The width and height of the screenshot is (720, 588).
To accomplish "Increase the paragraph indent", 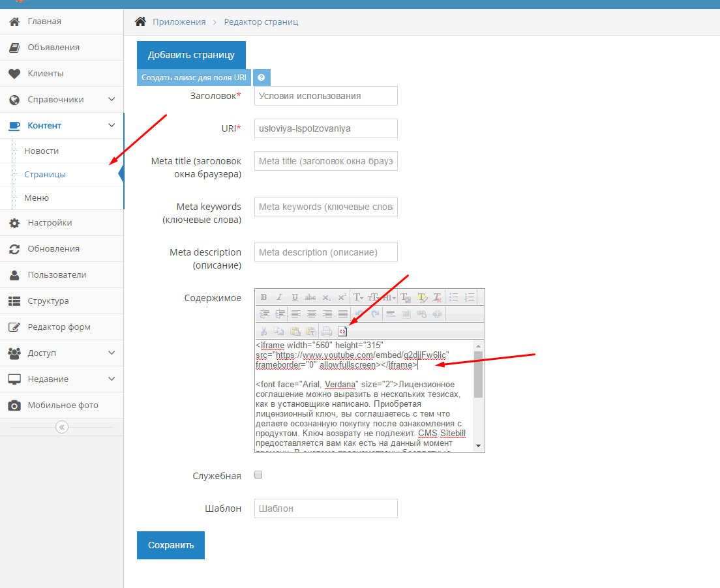I will tap(280, 314).
